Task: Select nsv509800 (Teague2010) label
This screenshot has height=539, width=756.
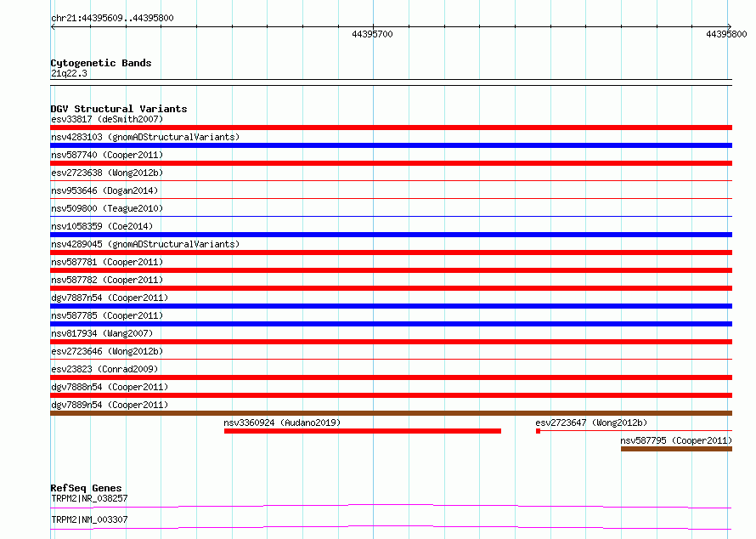Action: [107, 208]
